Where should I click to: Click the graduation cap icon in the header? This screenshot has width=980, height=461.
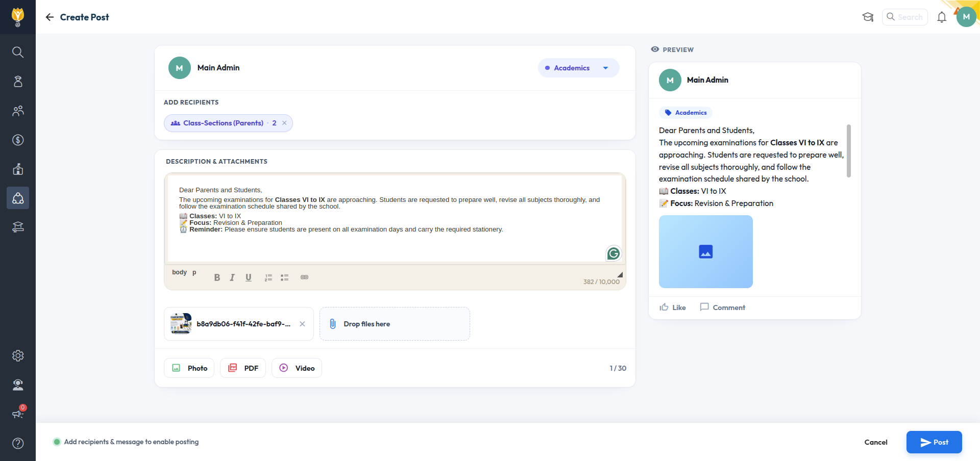(868, 17)
